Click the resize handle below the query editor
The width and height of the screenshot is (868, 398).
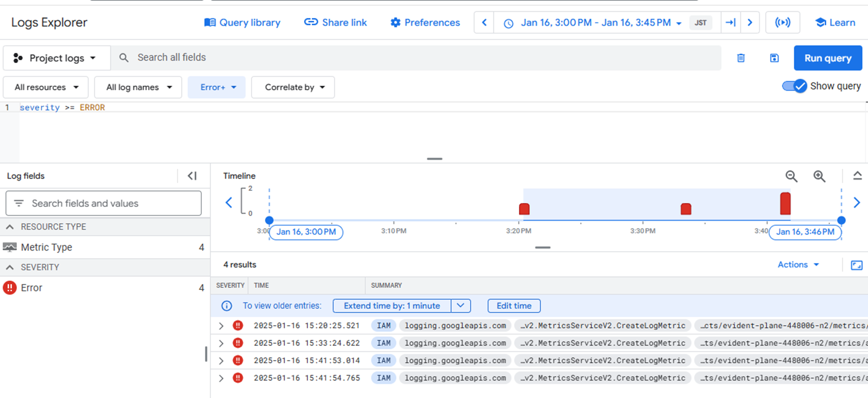coord(434,159)
